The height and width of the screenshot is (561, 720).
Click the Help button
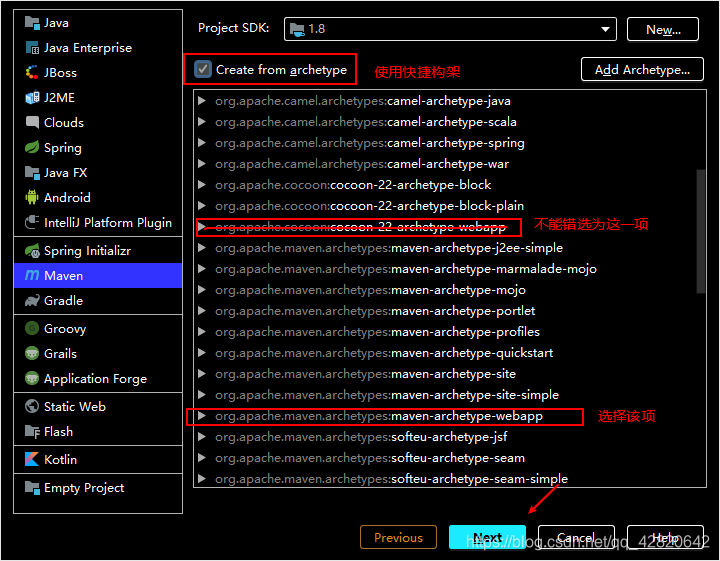pos(665,537)
